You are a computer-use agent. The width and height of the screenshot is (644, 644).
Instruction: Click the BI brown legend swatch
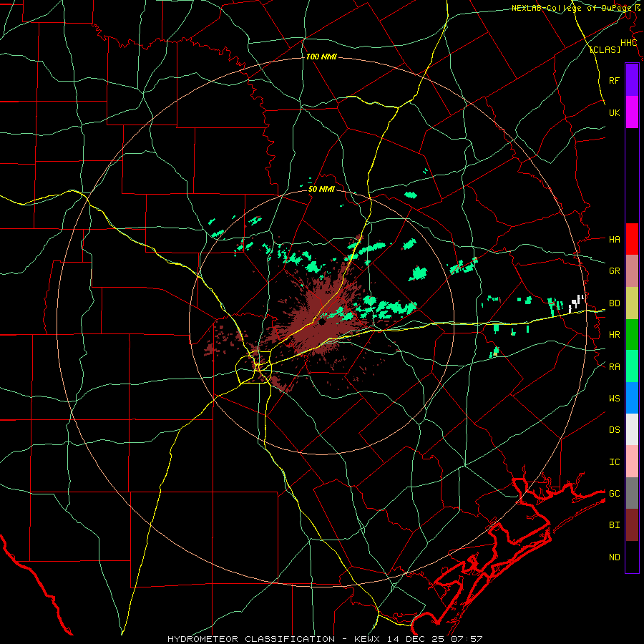coord(632,525)
